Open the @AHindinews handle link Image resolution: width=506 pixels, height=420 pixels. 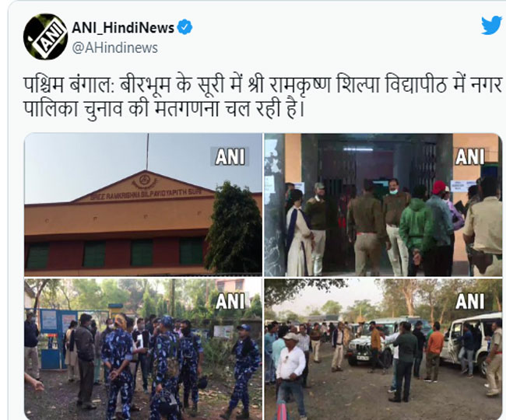[x=115, y=47]
